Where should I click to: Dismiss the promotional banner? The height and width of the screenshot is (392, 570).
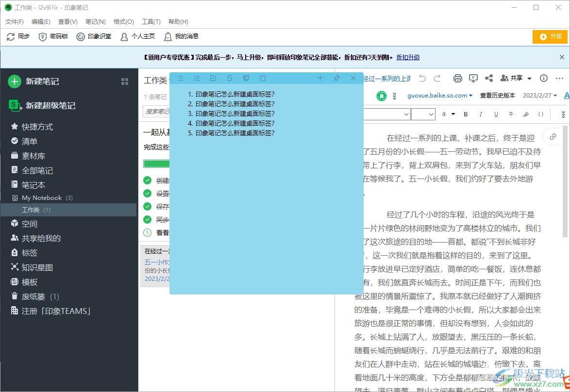coord(562,57)
